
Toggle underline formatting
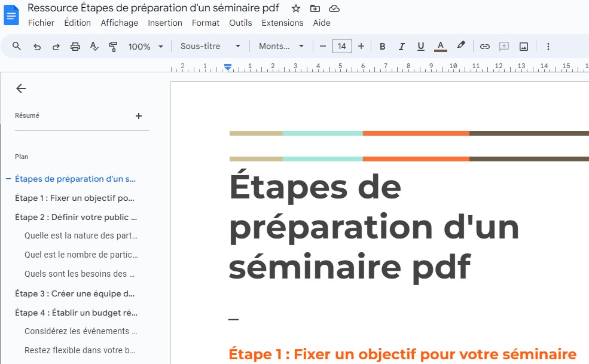click(420, 46)
